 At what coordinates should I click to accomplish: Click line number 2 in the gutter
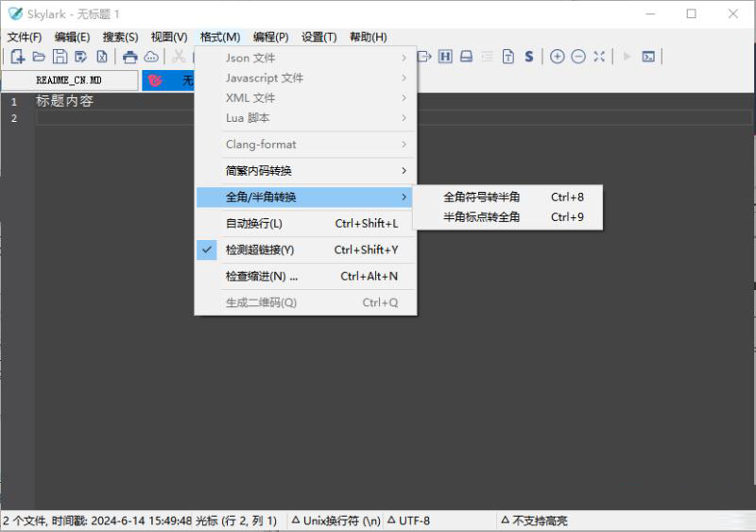tap(14, 118)
